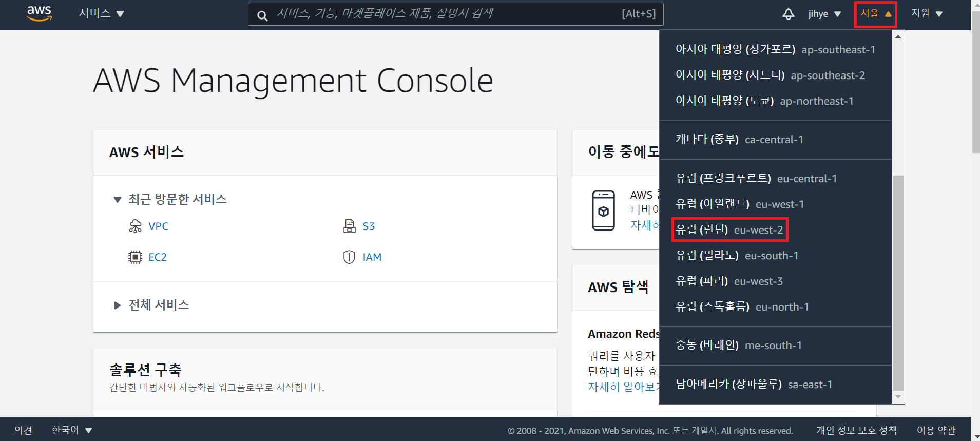Open the 서비스 services menu

(101, 13)
